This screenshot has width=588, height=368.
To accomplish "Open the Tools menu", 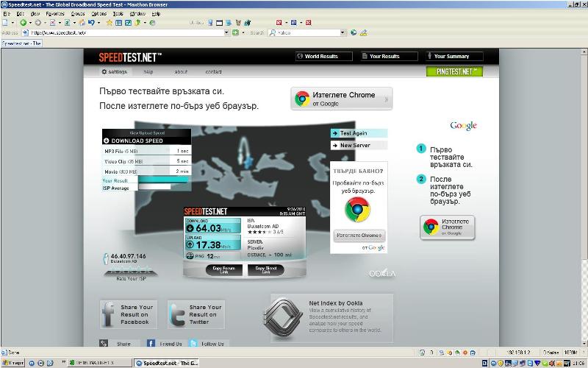I will 118,13.
